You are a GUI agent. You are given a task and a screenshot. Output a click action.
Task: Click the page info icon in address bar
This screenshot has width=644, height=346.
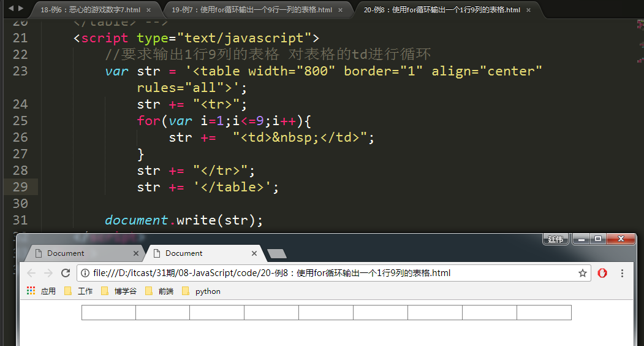click(85, 273)
